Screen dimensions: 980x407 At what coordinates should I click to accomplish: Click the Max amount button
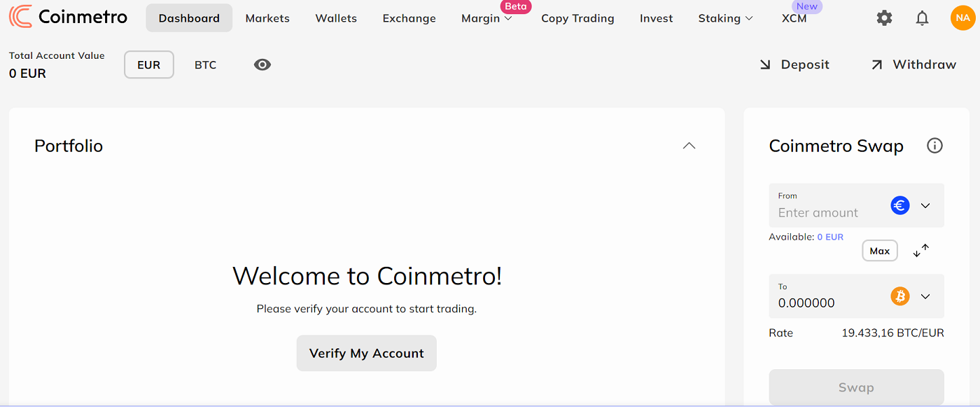point(879,250)
